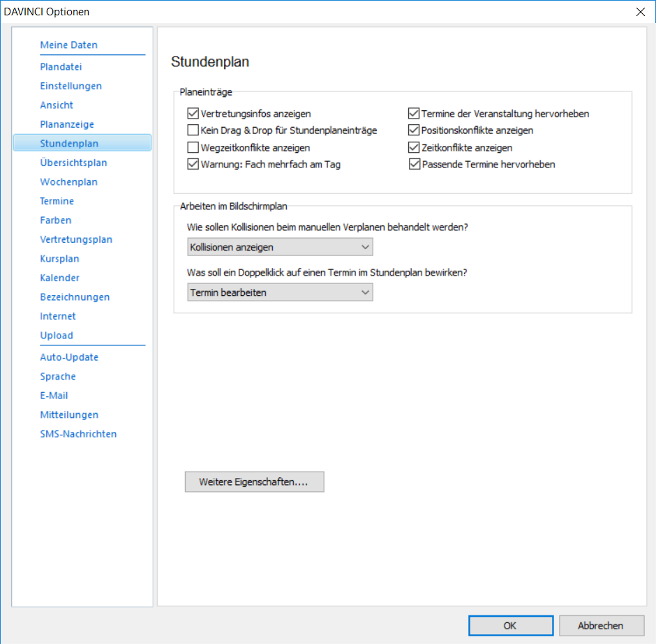
Task: Select the Stundenplan sidebar entry
Action: click(82, 143)
